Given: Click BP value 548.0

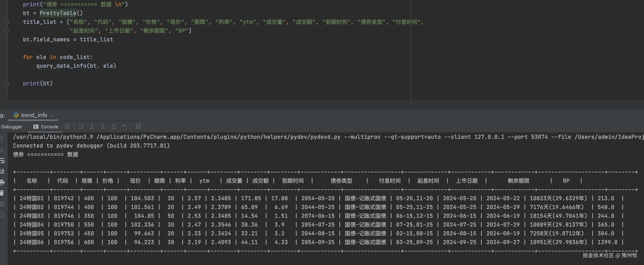Looking at the screenshot, I should click(x=606, y=207).
